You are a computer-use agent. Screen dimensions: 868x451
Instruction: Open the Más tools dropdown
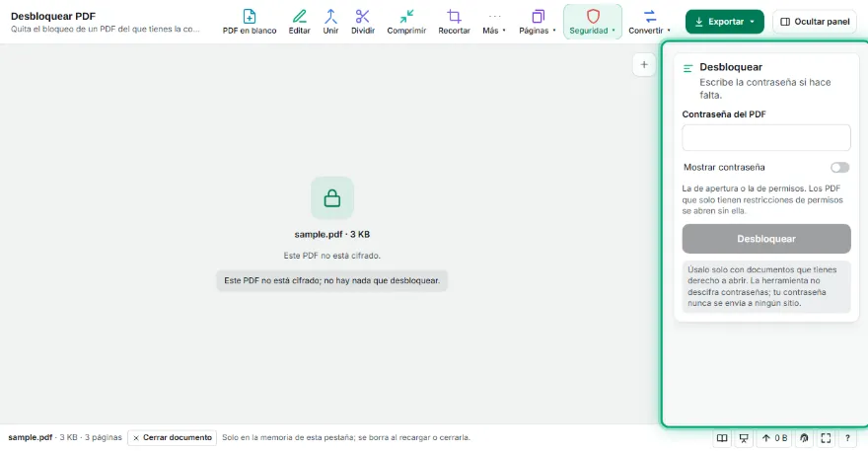pos(494,22)
